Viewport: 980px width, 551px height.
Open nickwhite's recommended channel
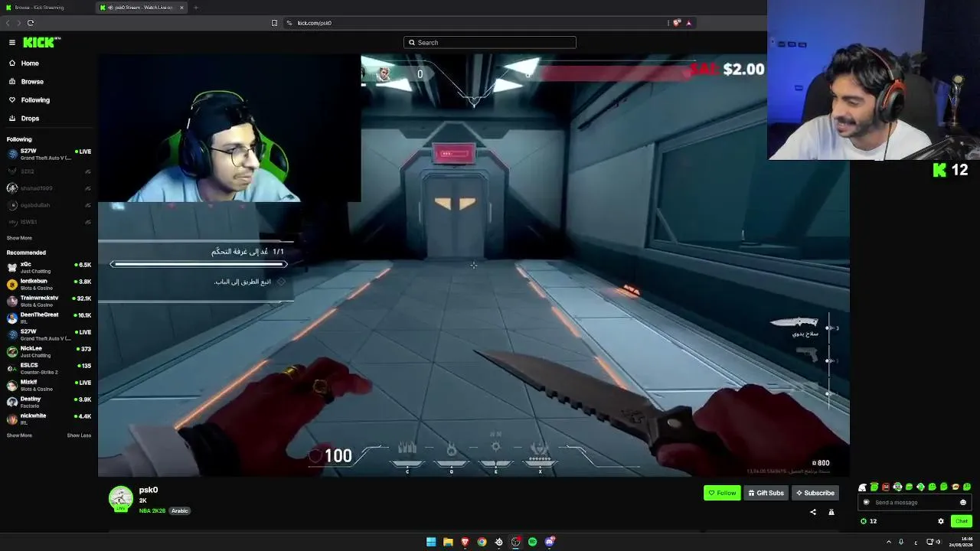[49, 419]
